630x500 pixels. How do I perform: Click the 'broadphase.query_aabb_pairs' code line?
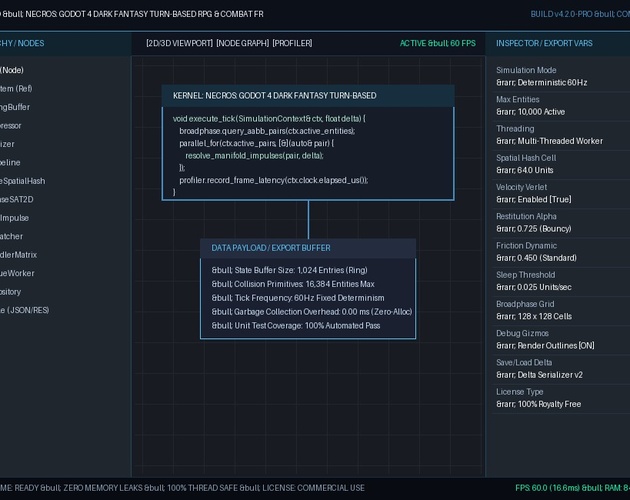coord(267,131)
